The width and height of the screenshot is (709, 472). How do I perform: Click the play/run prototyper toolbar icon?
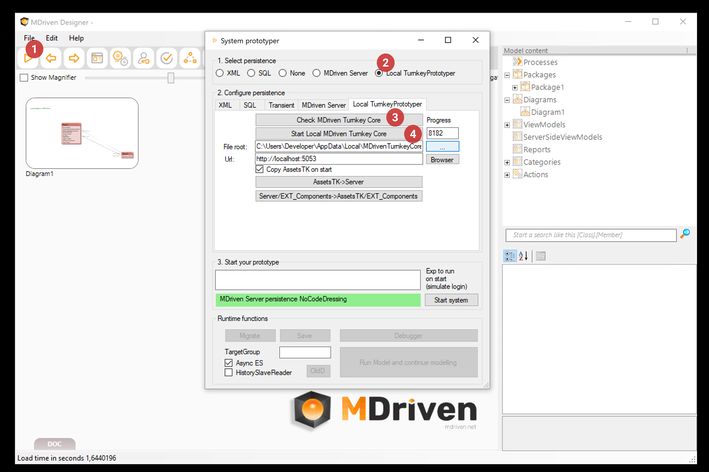pyautogui.click(x=28, y=58)
